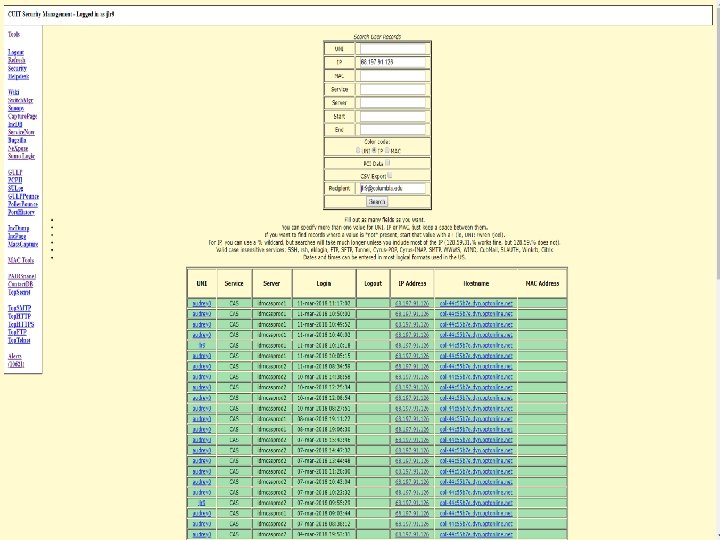Screen dimensions: 720x540
Task: Open the NeXpose sidebar link
Action: point(18,148)
